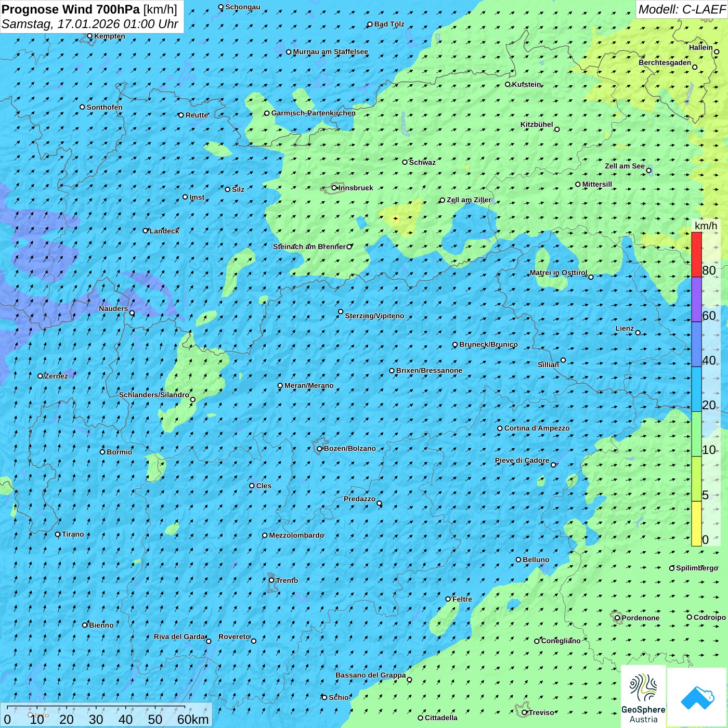Select the Landeck location marker

(x=146, y=231)
